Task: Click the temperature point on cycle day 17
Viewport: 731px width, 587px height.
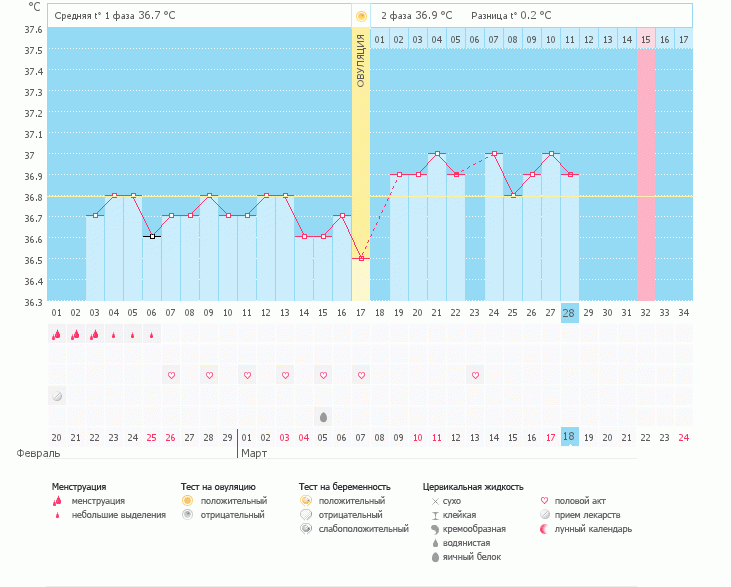Action: pos(361,258)
